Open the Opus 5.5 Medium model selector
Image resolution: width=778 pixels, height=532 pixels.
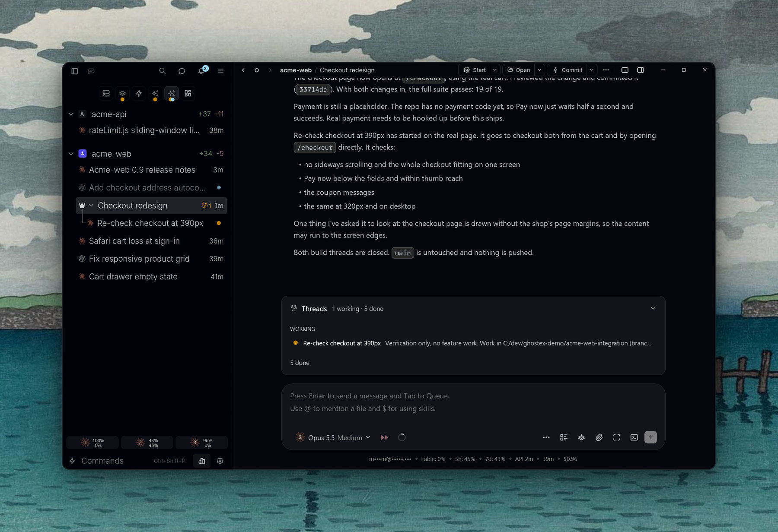point(333,437)
